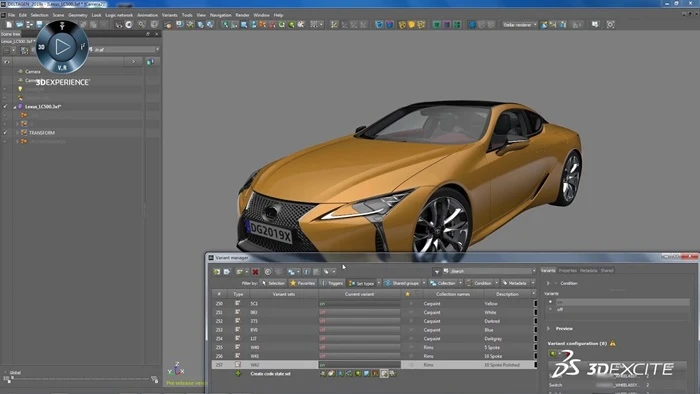Click the save icon in Variant manager toolbar
This screenshot has height=394, width=700.
pyautogui.click(x=227, y=272)
